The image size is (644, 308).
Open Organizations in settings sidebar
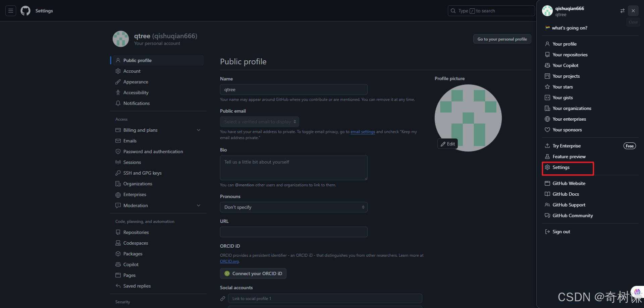coord(158,184)
